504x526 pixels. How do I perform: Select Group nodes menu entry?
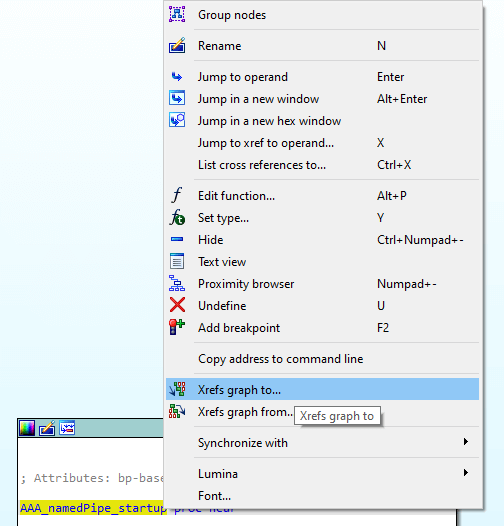pyautogui.click(x=322, y=15)
